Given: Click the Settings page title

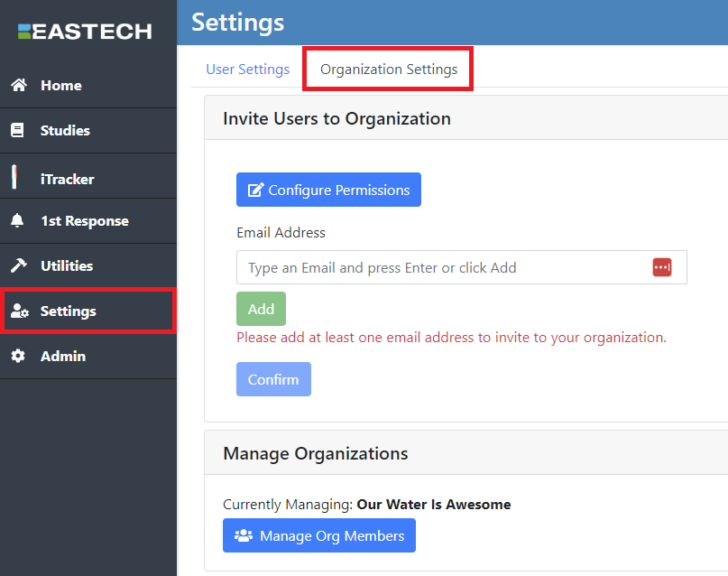Looking at the screenshot, I should [x=238, y=23].
